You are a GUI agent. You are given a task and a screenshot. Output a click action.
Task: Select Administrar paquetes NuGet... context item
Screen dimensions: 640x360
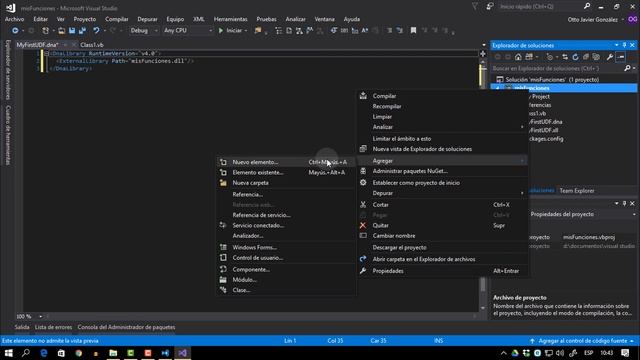(x=443, y=171)
